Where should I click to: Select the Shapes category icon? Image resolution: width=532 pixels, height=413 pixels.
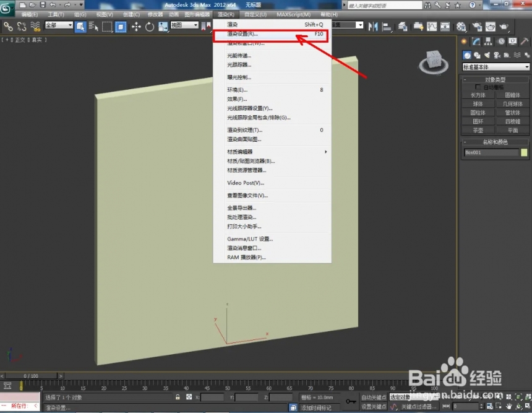(x=477, y=55)
